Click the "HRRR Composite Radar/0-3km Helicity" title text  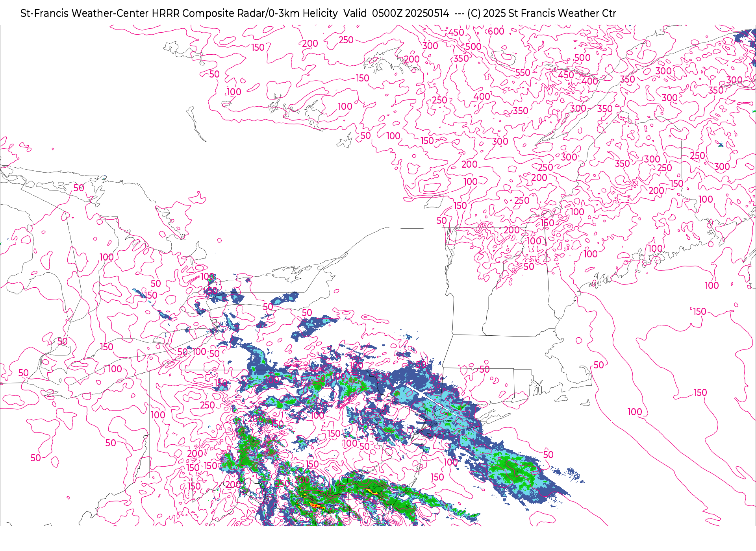[245, 13]
